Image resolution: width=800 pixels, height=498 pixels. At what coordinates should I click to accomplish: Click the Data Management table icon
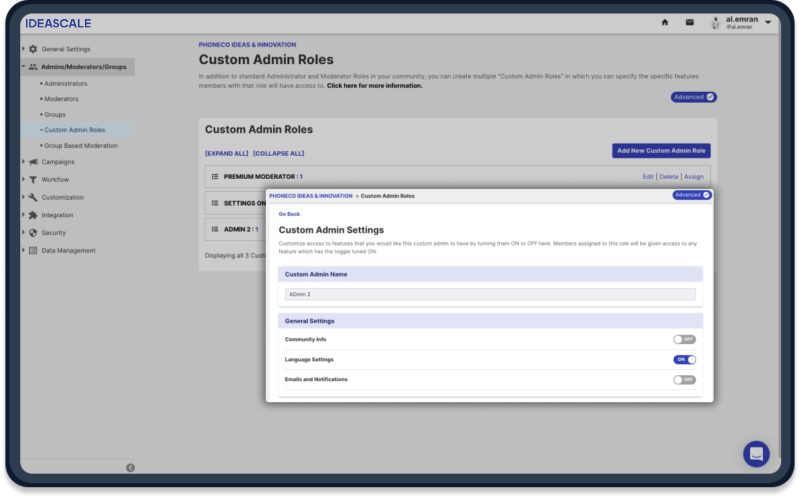pos(33,251)
